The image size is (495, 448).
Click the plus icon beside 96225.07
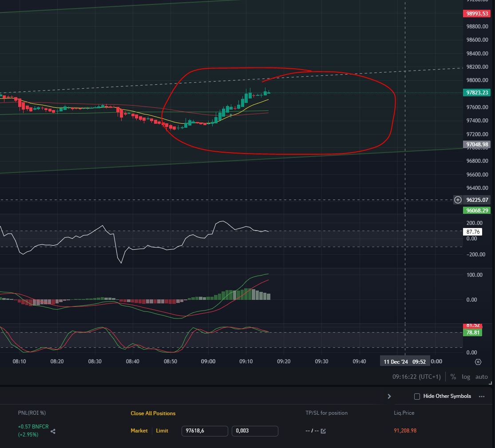click(458, 200)
